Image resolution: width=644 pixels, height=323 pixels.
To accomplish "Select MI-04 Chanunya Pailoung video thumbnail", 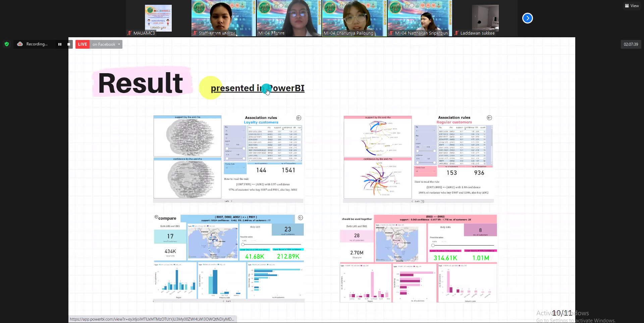I will [x=355, y=18].
